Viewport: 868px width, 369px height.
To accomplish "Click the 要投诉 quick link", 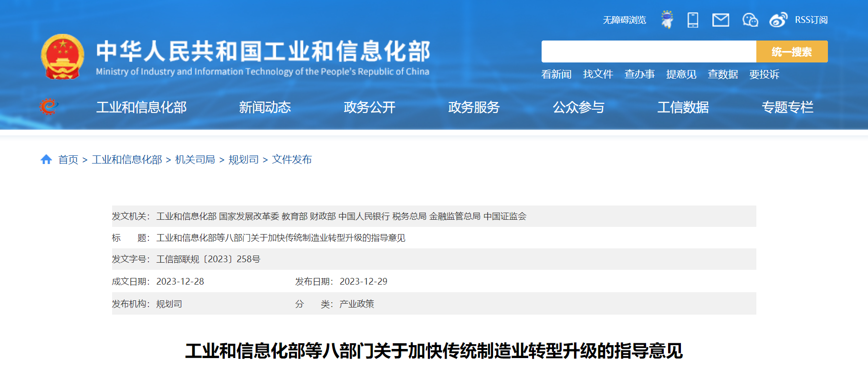I will [x=764, y=74].
